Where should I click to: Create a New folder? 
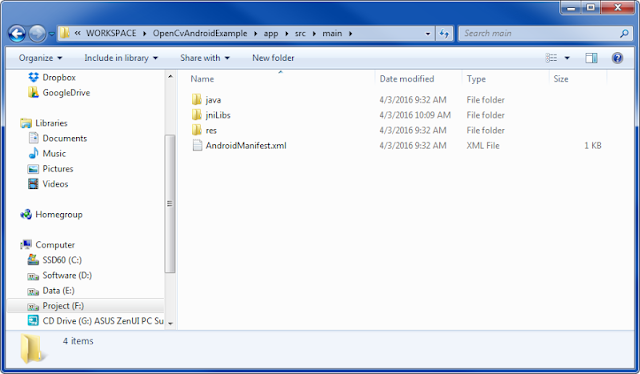click(x=273, y=58)
